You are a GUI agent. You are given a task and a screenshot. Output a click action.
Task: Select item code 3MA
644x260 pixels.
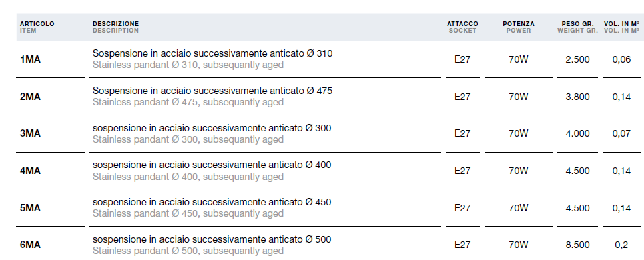pyautogui.click(x=31, y=134)
